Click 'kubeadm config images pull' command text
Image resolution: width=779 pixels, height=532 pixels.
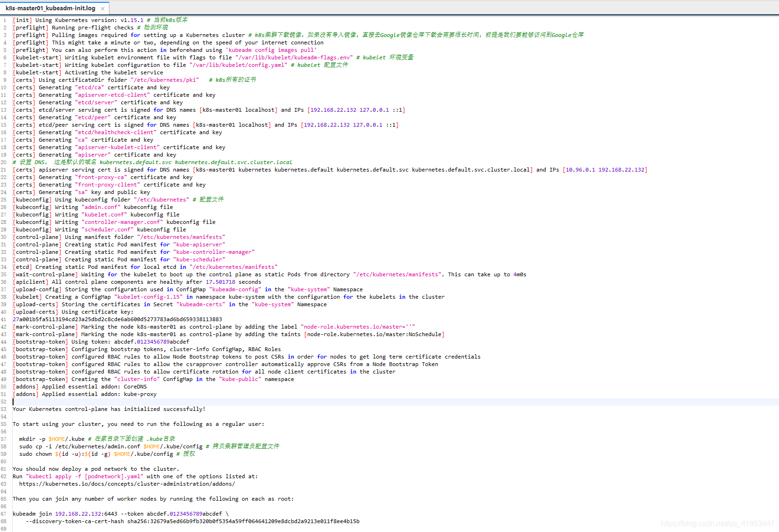[271, 50]
